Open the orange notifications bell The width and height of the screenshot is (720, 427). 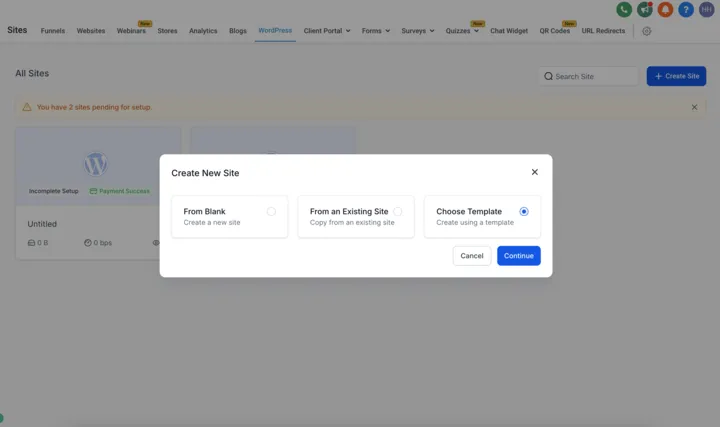point(665,10)
